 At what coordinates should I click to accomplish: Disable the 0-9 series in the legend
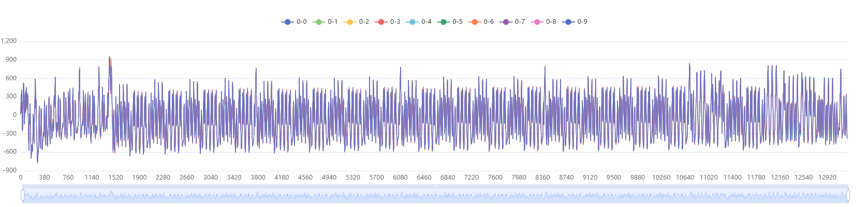tap(568, 22)
